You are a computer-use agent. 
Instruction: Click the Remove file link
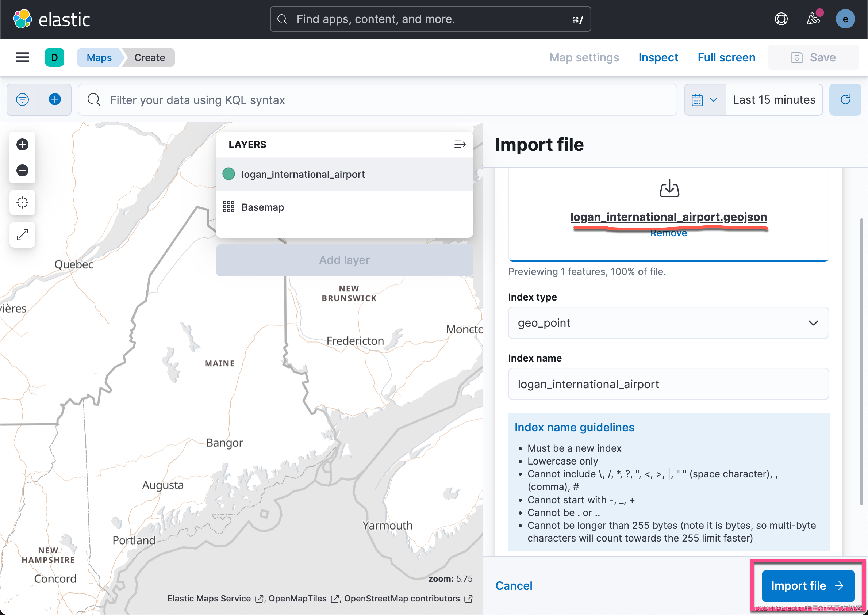click(668, 234)
